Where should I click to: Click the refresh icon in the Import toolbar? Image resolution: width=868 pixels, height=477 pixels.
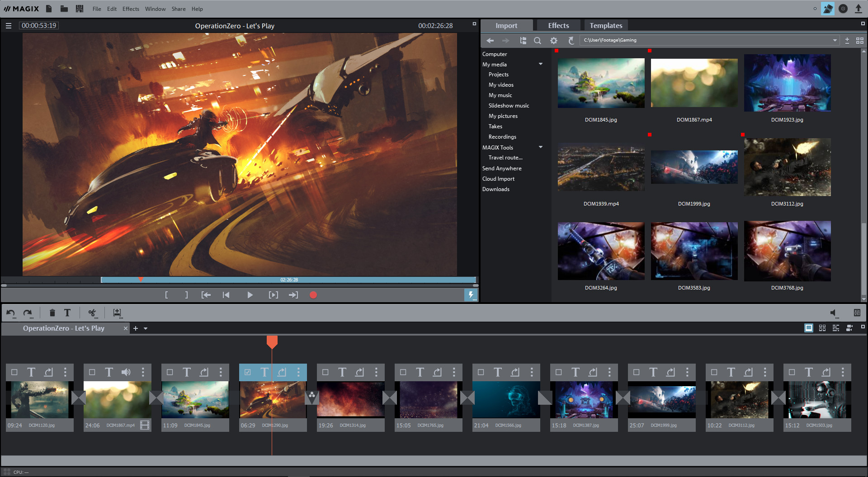click(571, 40)
